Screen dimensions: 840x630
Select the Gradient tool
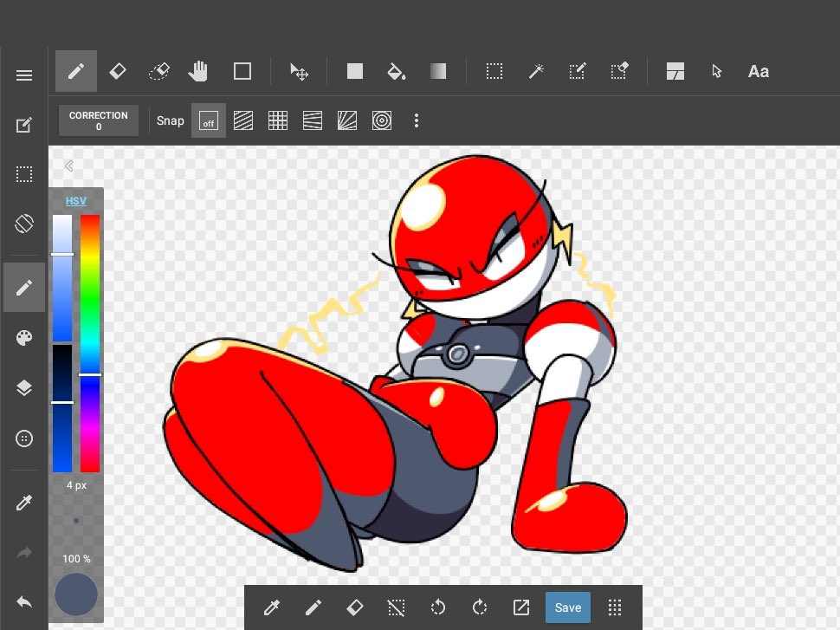[x=438, y=71]
